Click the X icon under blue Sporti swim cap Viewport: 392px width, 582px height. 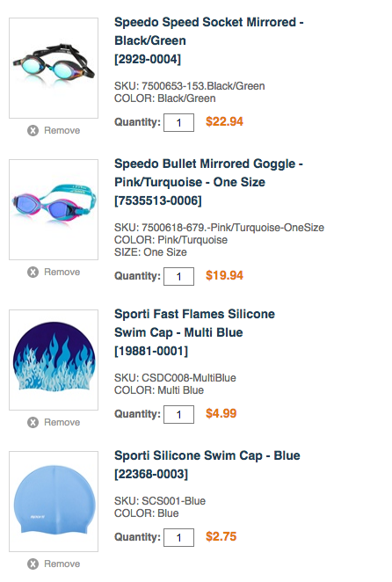(x=33, y=564)
